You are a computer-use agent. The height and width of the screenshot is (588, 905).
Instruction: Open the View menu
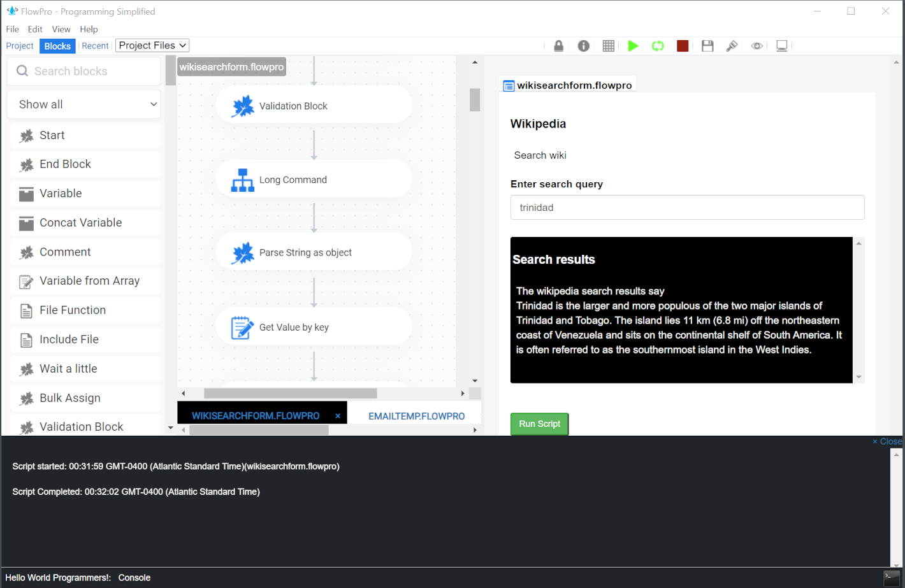61,29
